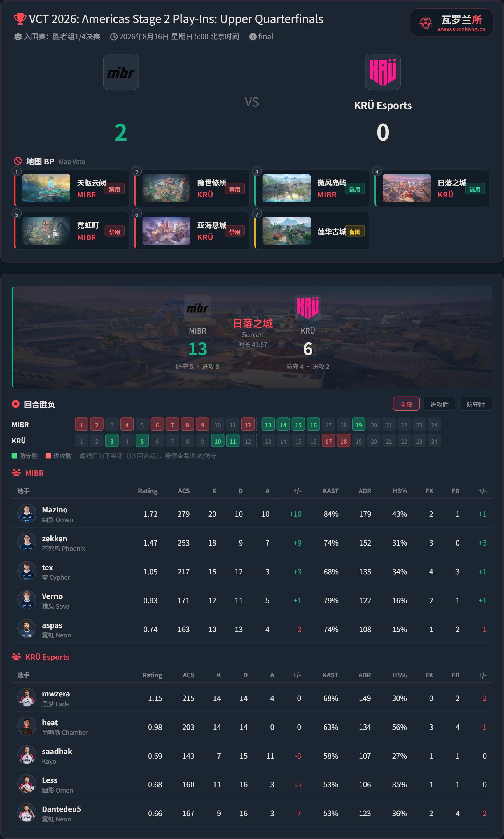504x839 pixels.
Task: Click the VCT 2026 Upper Quarterfinals title
Action: point(176,19)
